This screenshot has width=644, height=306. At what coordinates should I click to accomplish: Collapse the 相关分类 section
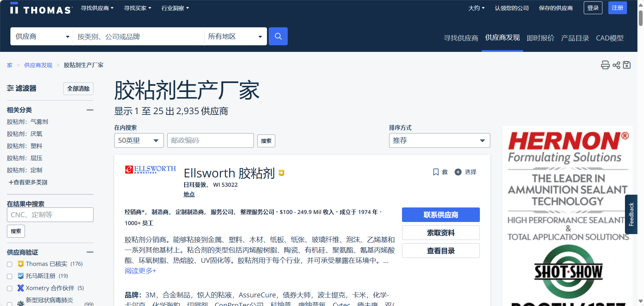90,110
